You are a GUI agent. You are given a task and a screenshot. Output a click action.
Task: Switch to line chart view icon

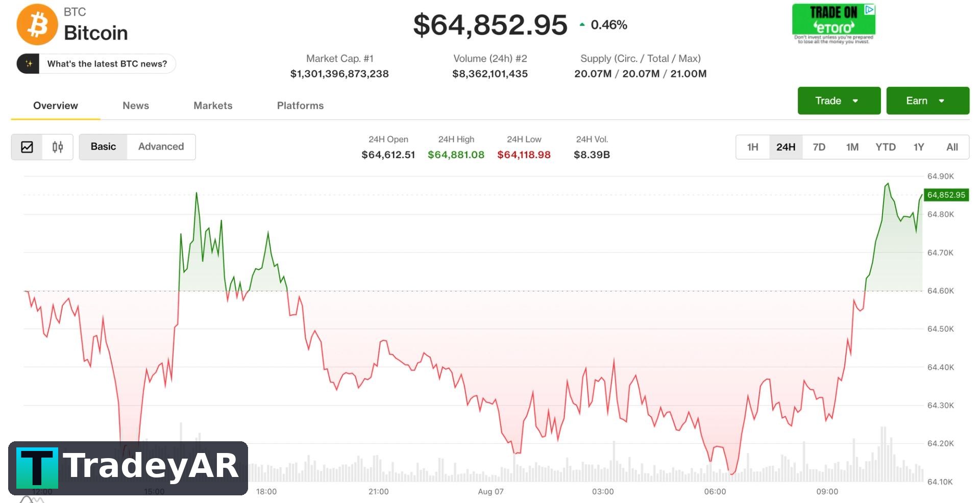point(27,147)
